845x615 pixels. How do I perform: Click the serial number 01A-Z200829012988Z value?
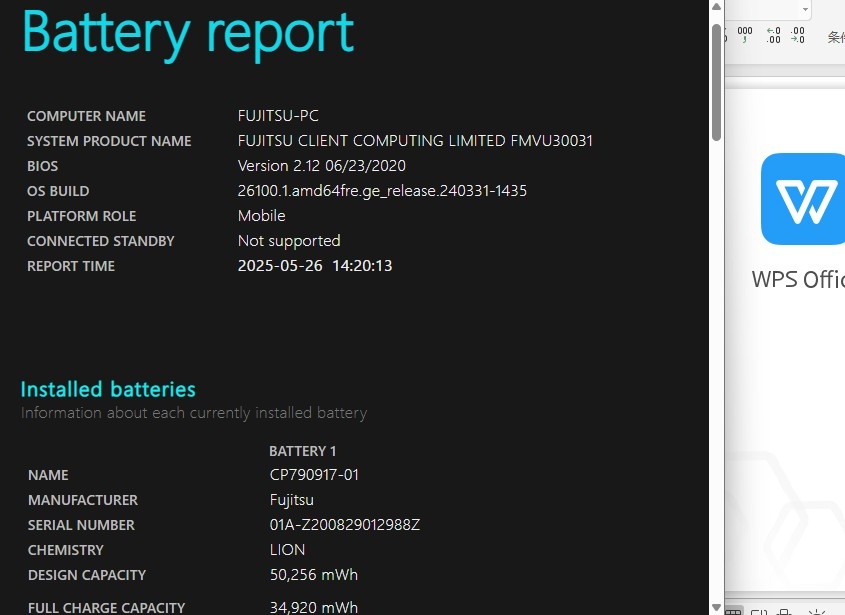(x=345, y=525)
